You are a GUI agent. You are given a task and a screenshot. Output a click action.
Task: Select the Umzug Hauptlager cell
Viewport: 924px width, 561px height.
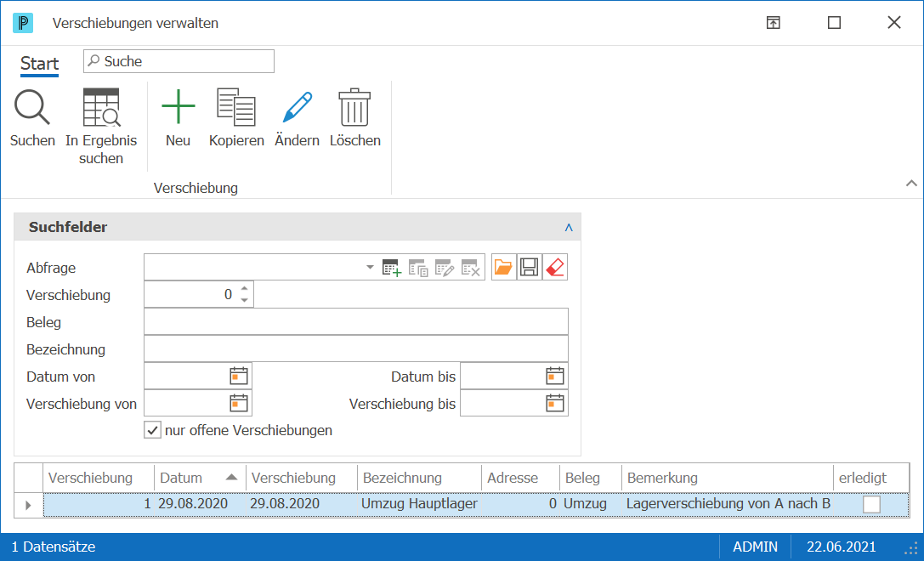tap(419, 504)
